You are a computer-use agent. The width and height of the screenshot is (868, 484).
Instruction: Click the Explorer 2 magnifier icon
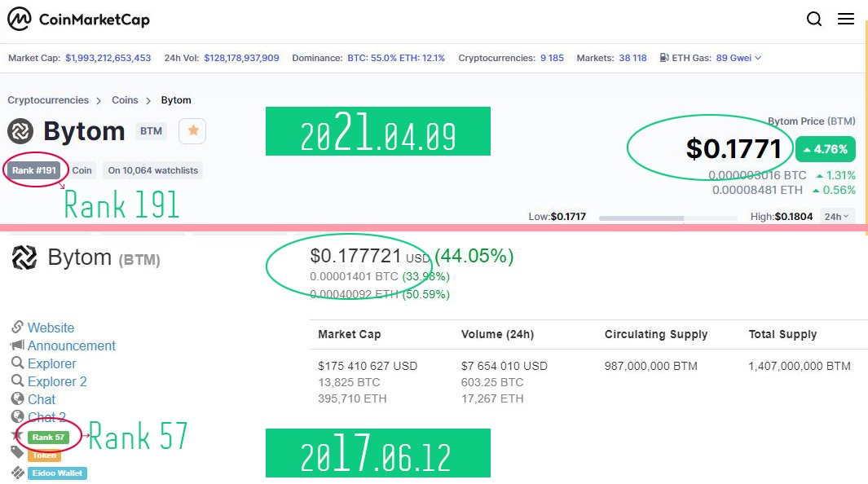[x=17, y=381]
